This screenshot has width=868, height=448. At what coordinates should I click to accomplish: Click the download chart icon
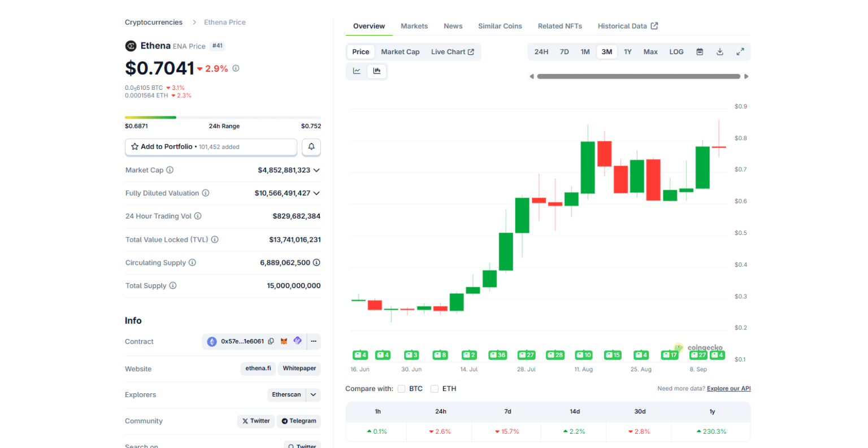click(720, 51)
